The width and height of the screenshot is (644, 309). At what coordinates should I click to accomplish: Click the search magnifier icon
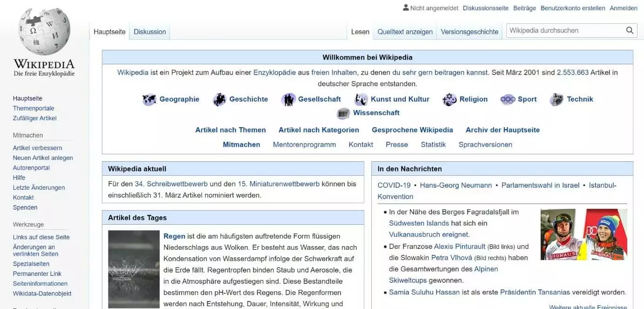coord(630,31)
